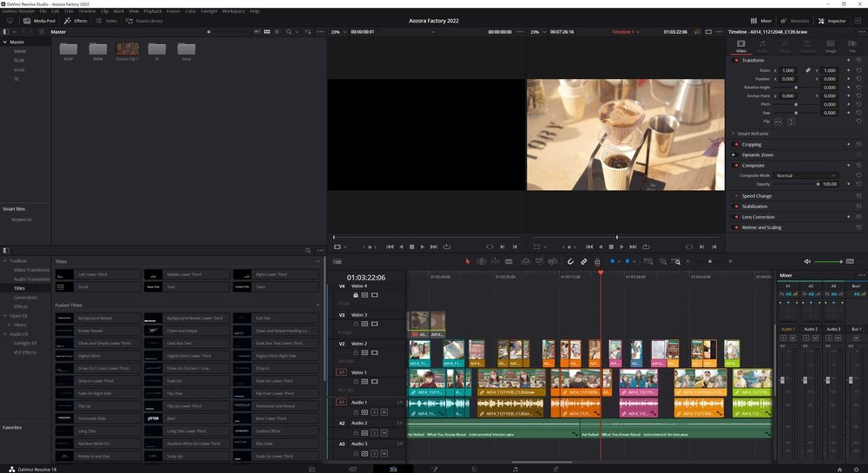Show the Metadata panel
The width and height of the screenshot is (868, 473).
point(795,20)
